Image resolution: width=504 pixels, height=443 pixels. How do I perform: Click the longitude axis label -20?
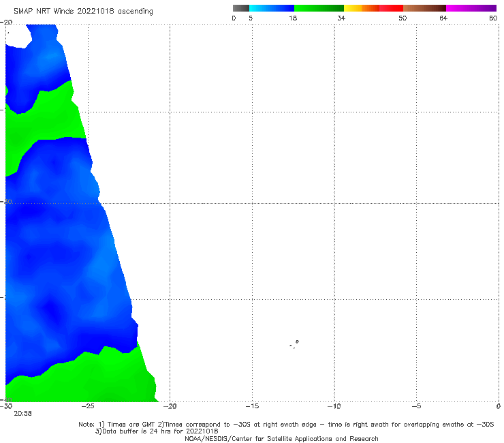[x=170, y=406]
